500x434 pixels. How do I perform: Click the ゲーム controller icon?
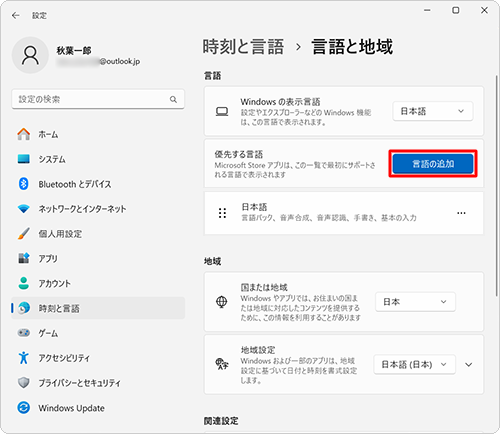coord(24,333)
